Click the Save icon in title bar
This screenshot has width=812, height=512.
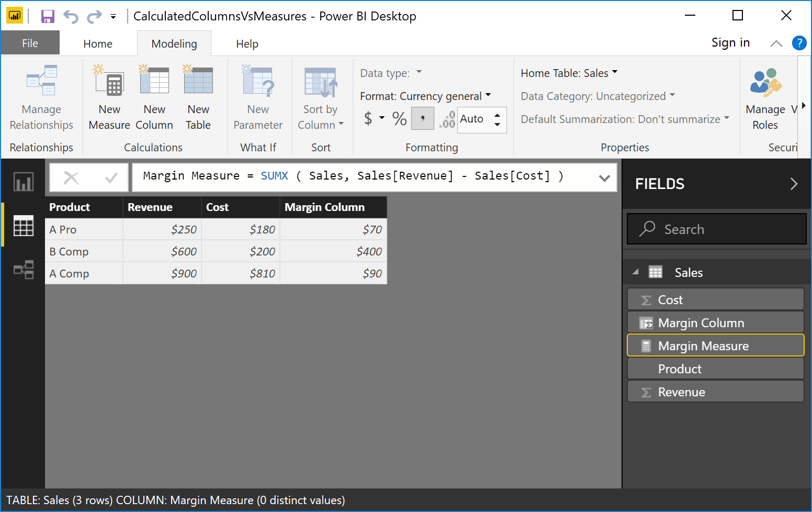tap(48, 17)
